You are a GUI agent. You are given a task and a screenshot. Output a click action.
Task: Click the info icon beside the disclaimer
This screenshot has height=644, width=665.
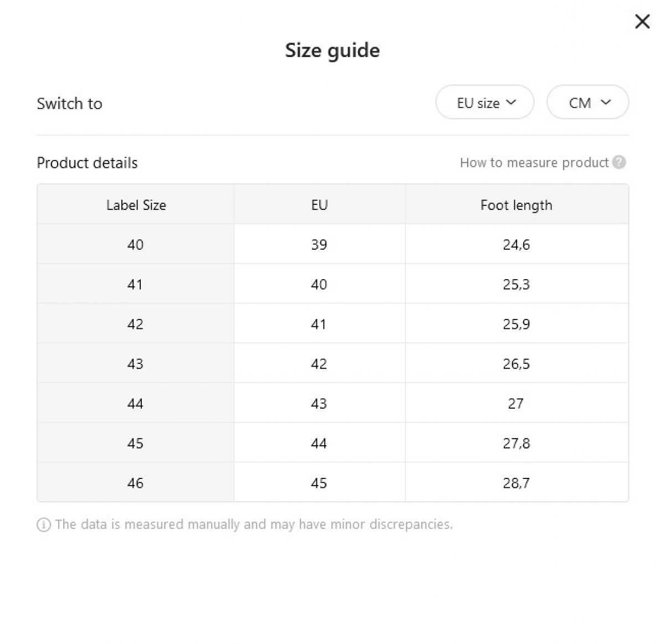click(43, 524)
